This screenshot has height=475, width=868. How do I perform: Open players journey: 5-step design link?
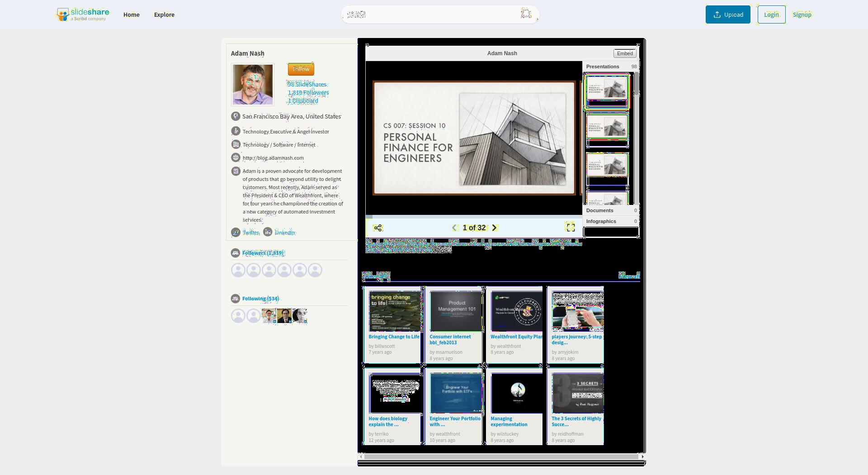576,340
